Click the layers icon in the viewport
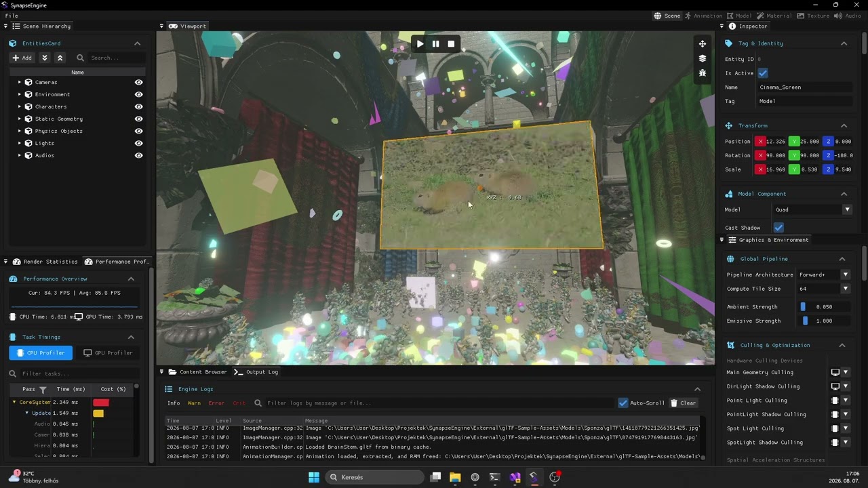This screenshot has height=488, width=868. [x=703, y=58]
